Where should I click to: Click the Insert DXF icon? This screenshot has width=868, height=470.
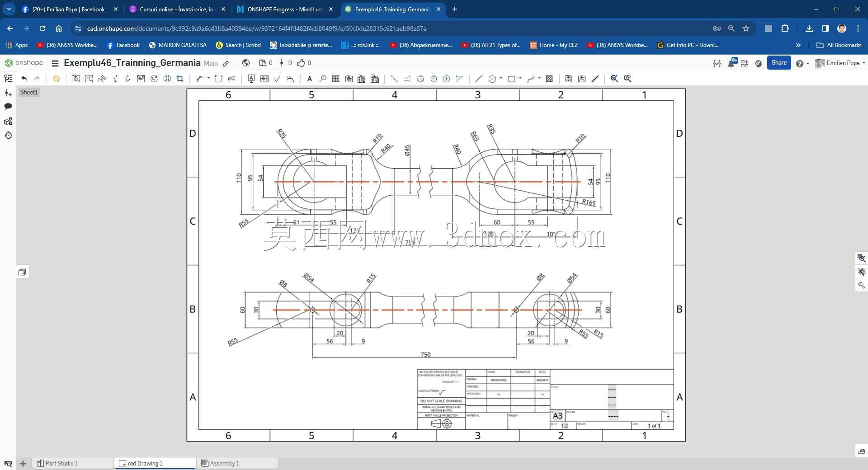click(569, 79)
